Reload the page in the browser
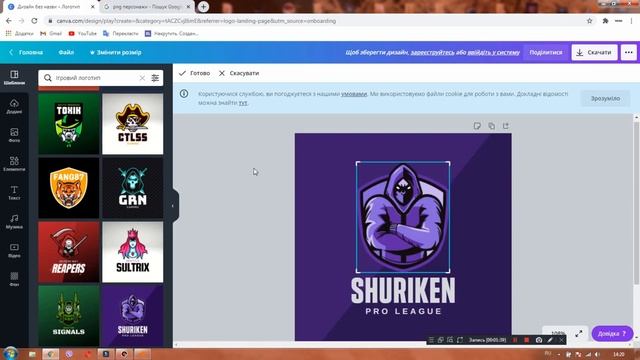Image resolution: width=640 pixels, height=360 pixels. (x=34, y=21)
